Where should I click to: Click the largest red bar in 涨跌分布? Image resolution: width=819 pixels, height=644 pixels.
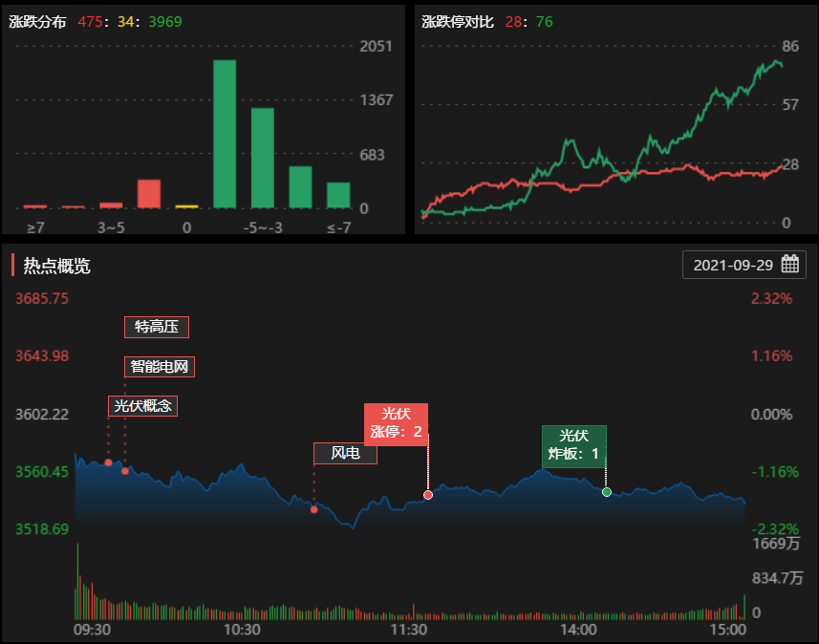148,194
